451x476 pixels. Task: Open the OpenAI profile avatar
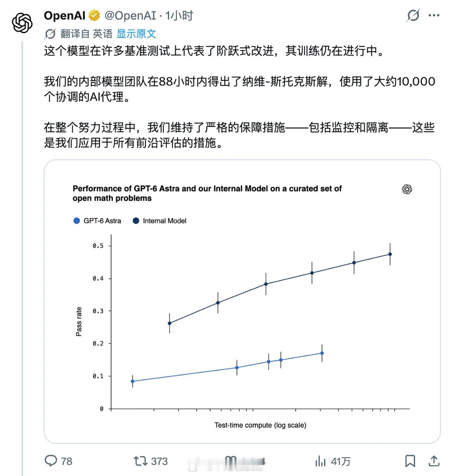pyautogui.click(x=22, y=23)
